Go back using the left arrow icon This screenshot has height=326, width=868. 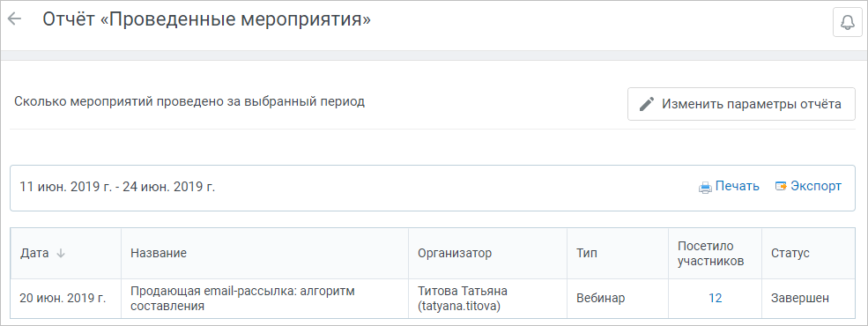coord(14,19)
